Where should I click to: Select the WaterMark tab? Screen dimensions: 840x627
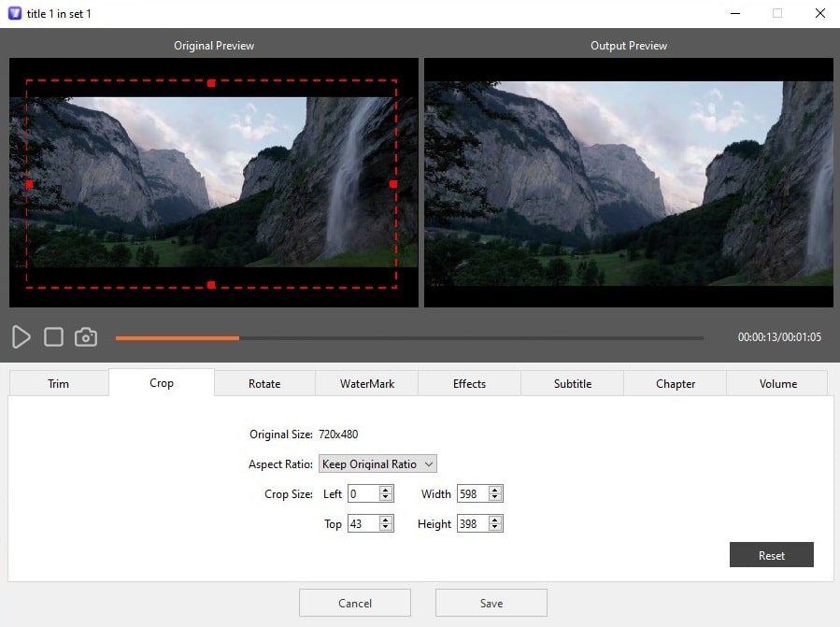366,383
